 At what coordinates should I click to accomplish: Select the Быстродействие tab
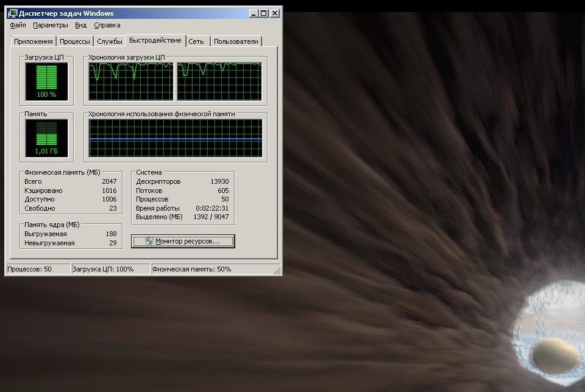[x=155, y=40]
